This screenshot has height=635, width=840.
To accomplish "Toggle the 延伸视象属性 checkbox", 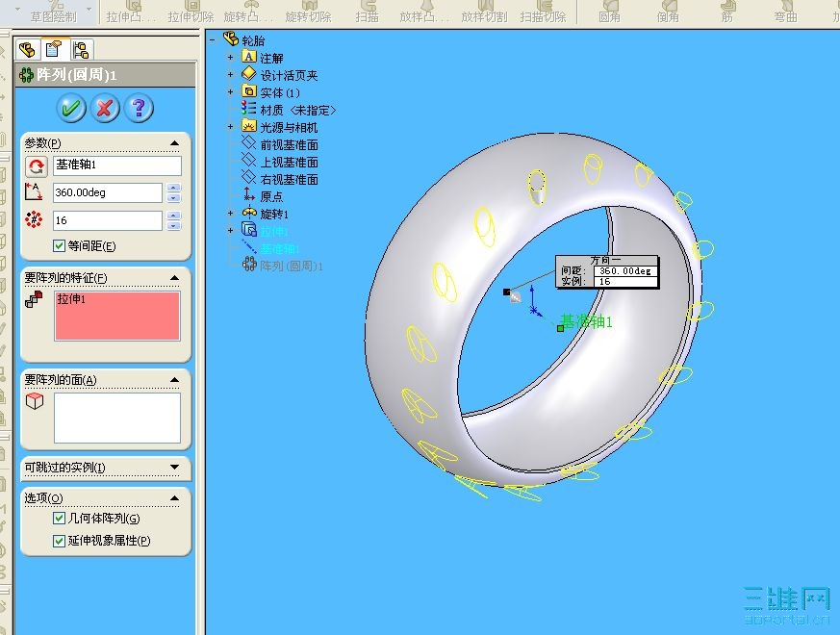I will coord(59,541).
